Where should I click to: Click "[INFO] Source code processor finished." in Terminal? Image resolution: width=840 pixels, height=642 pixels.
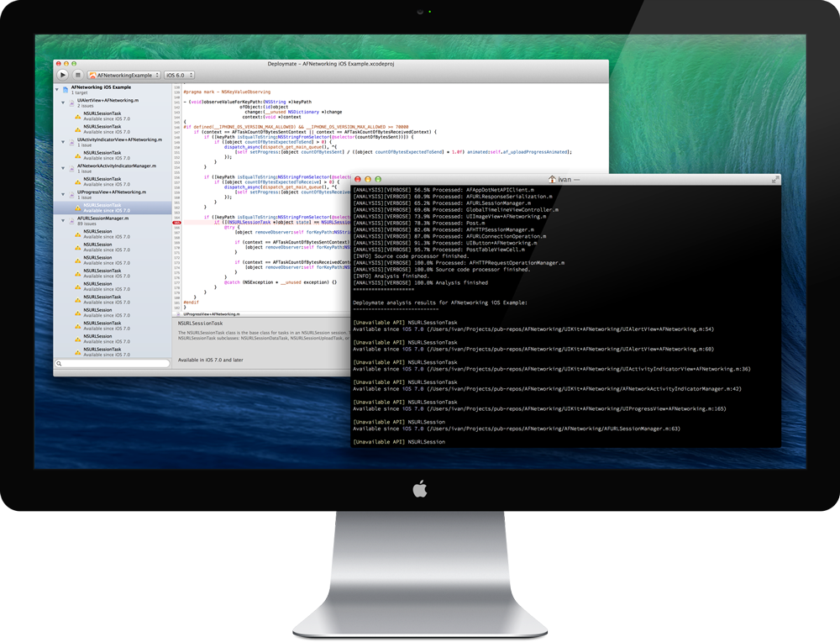point(411,256)
